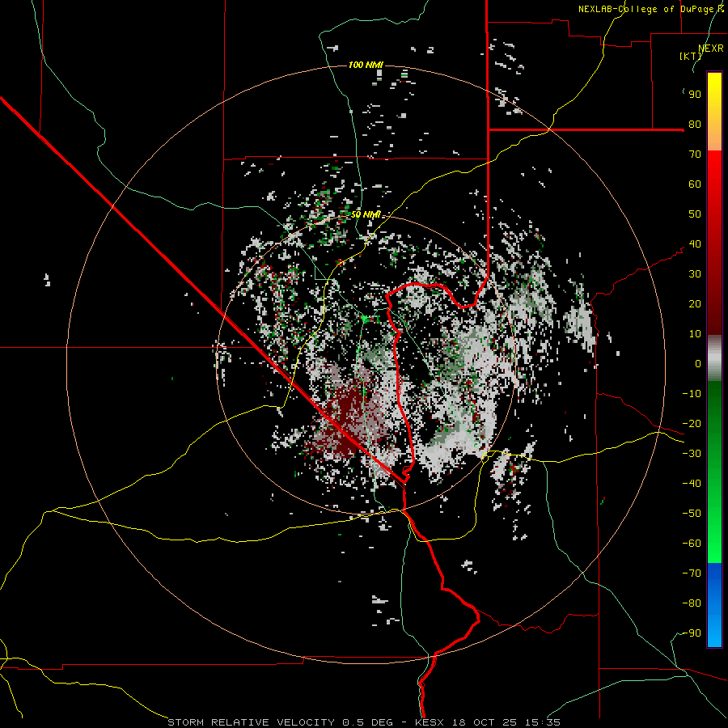This screenshot has width=728, height=728.
Task: Click the NEXR label above the color bar
Action: (x=710, y=49)
